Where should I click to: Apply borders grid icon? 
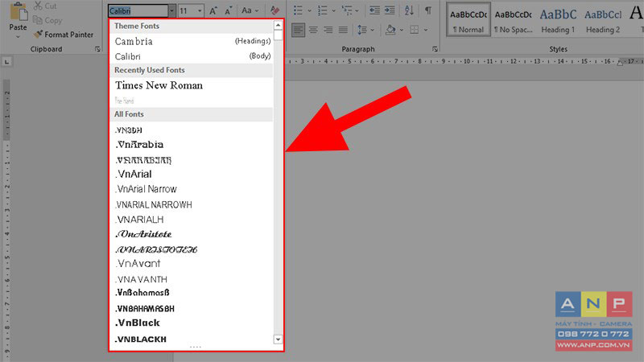click(x=415, y=30)
